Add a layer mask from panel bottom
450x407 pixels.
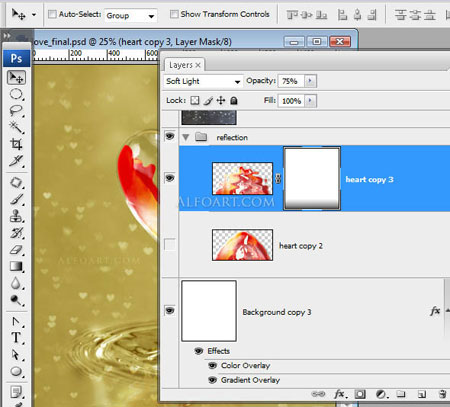(360, 394)
